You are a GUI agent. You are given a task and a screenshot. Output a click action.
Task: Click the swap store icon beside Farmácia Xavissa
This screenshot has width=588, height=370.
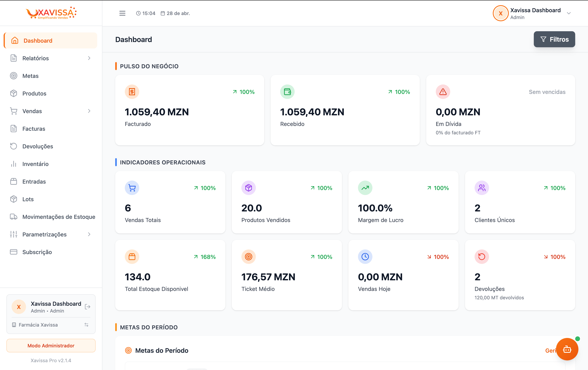(86, 325)
